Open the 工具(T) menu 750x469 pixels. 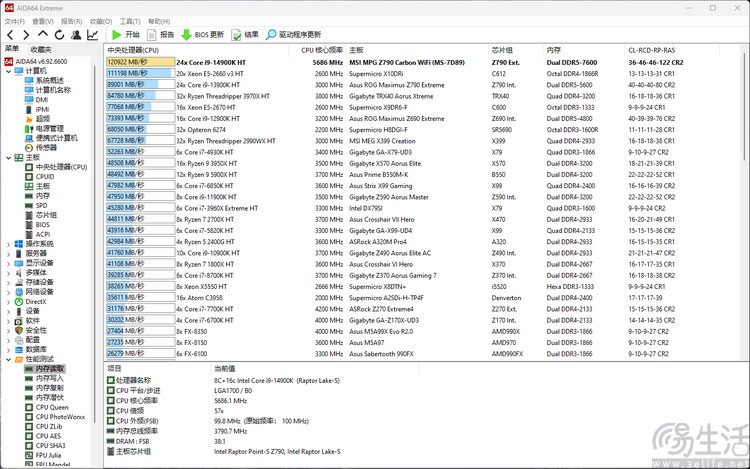(x=130, y=22)
